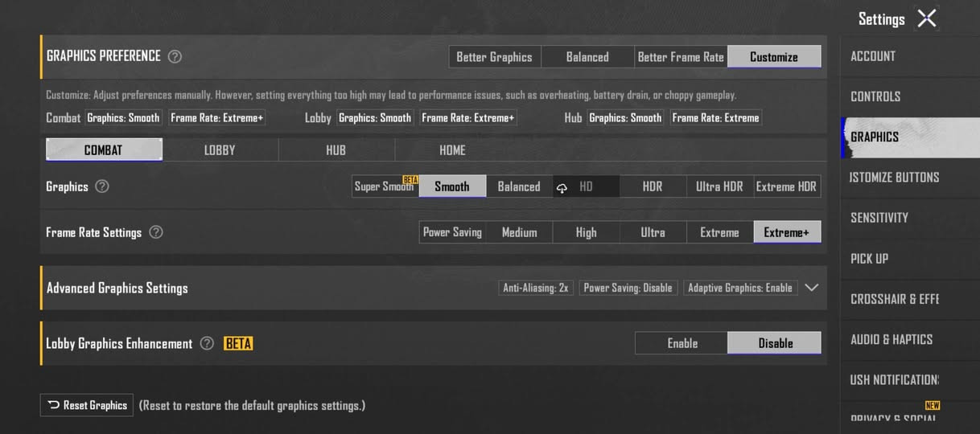This screenshot has height=434, width=980.
Task: Expand the Advanced Graphics Settings row title
Action: pyautogui.click(x=117, y=288)
